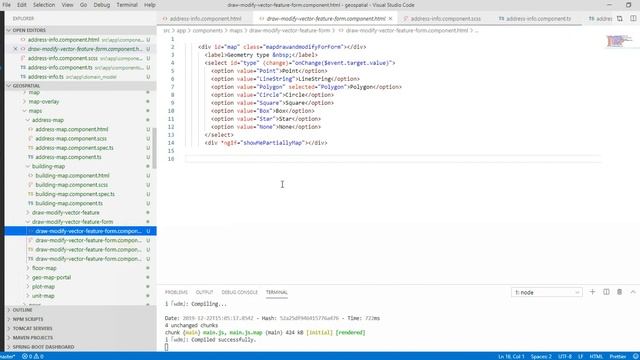Open the View menu
The width and height of the screenshot is (640, 360).
(x=67, y=5)
